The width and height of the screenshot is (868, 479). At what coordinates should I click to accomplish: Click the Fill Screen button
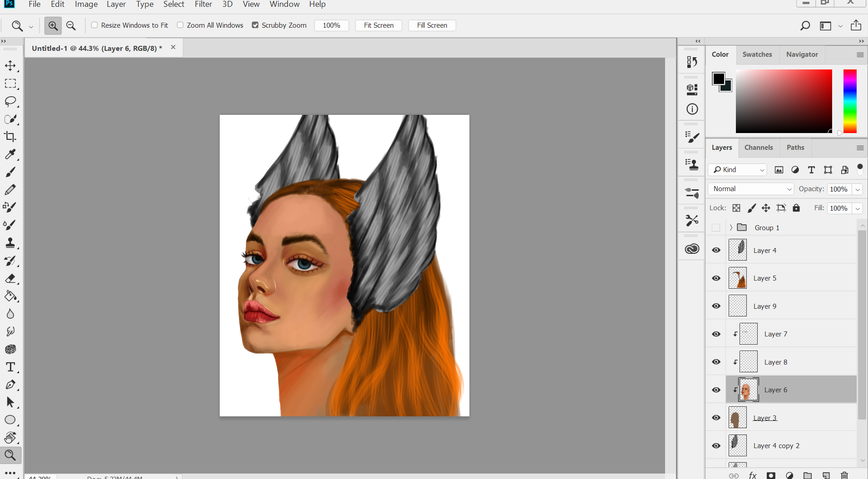[432, 25]
